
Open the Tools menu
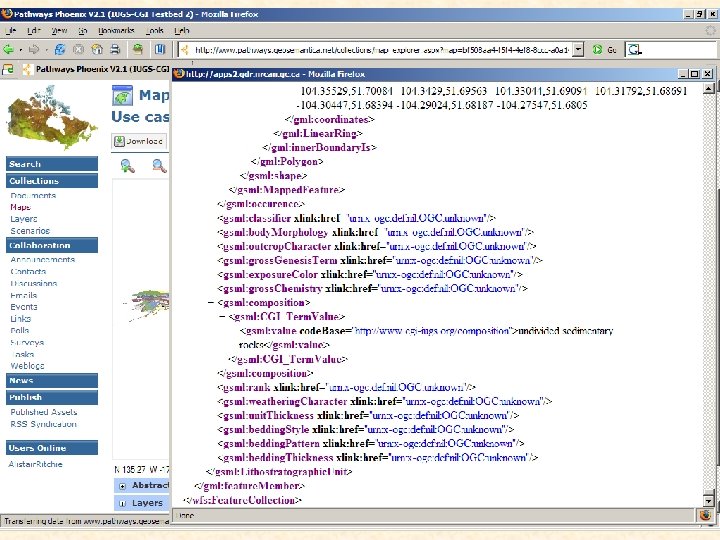coord(155,31)
